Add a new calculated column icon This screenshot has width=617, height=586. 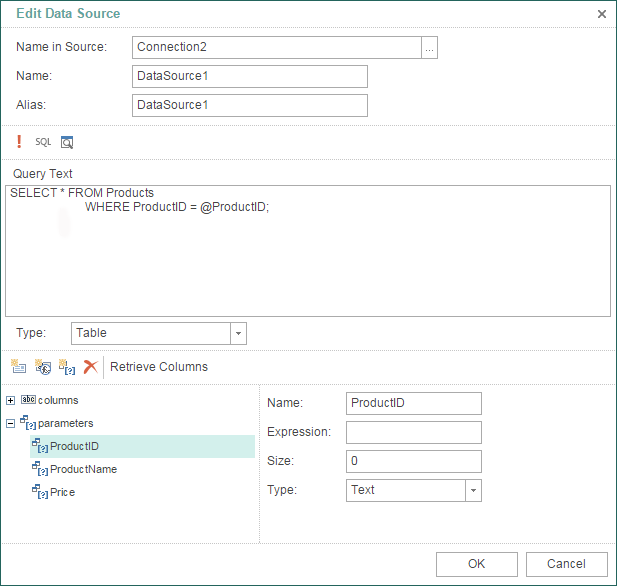[43, 366]
